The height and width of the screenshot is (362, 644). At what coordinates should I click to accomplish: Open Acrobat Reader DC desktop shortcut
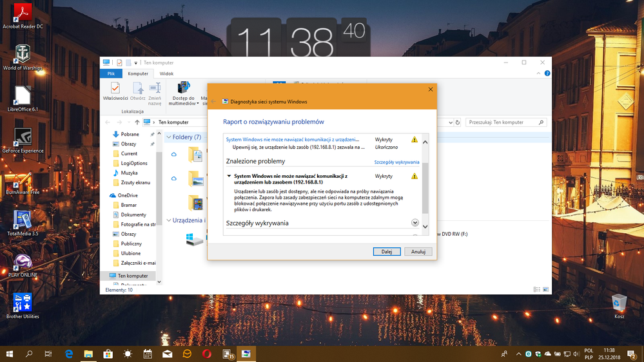point(23,14)
